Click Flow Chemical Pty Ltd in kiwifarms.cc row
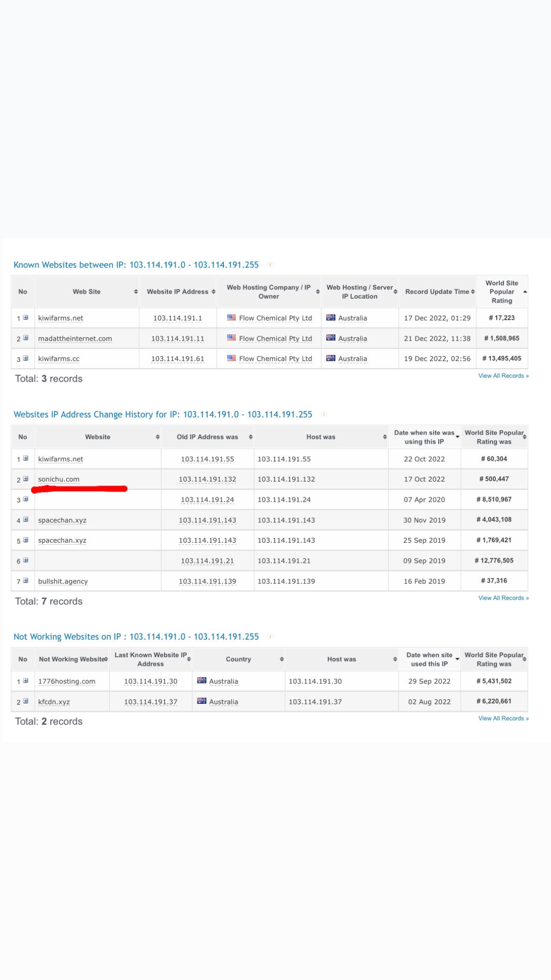Viewport: 551px width, 980px height. coord(275,359)
